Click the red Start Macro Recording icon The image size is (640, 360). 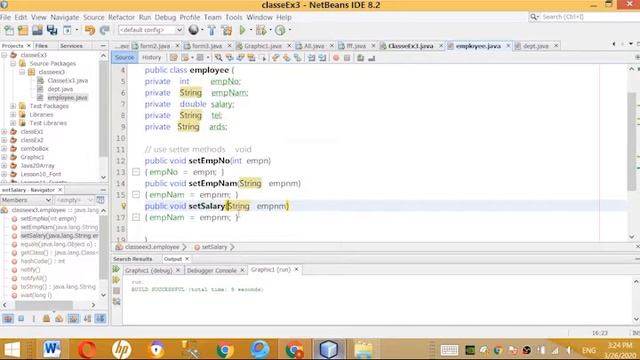coord(336,58)
